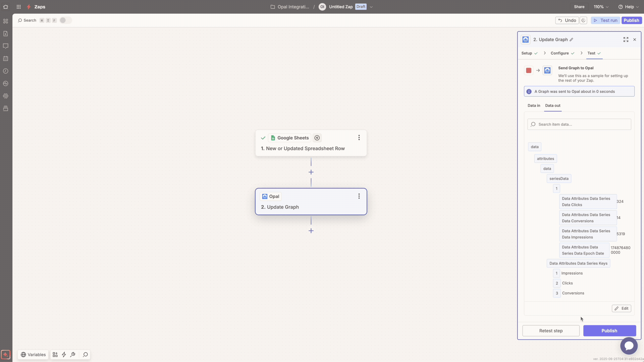Start a Test run
The image size is (644, 362).
(605, 20)
